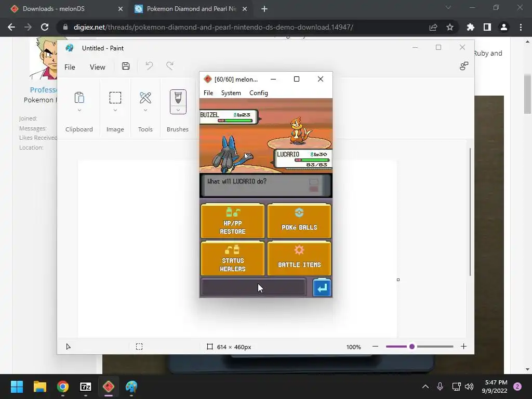Open a new Chrome tab
This screenshot has height=399, width=532.
(x=264, y=9)
